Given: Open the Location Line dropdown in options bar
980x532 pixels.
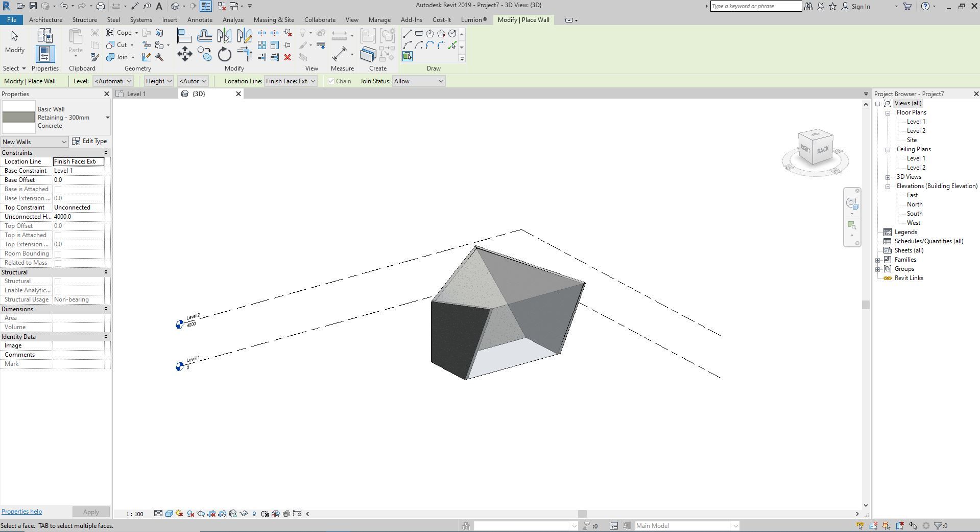Looking at the screenshot, I should 290,81.
